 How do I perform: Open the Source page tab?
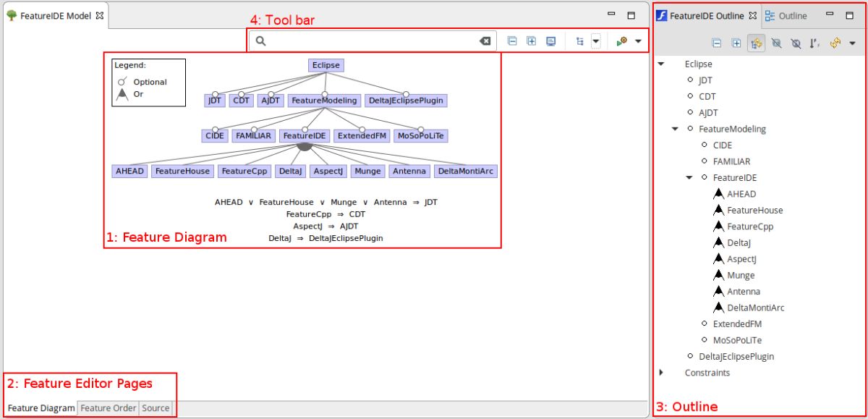coord(156,408)
